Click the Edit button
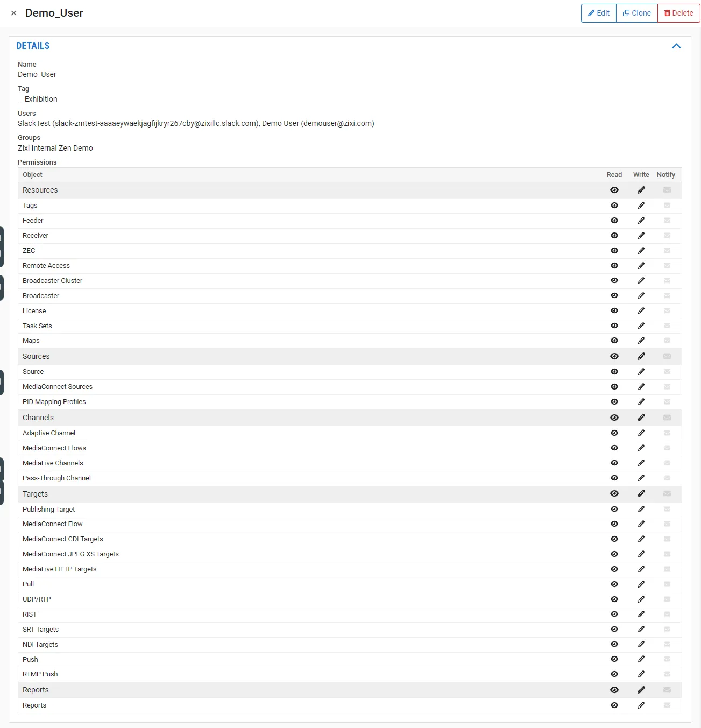 [x=599, y=13]
